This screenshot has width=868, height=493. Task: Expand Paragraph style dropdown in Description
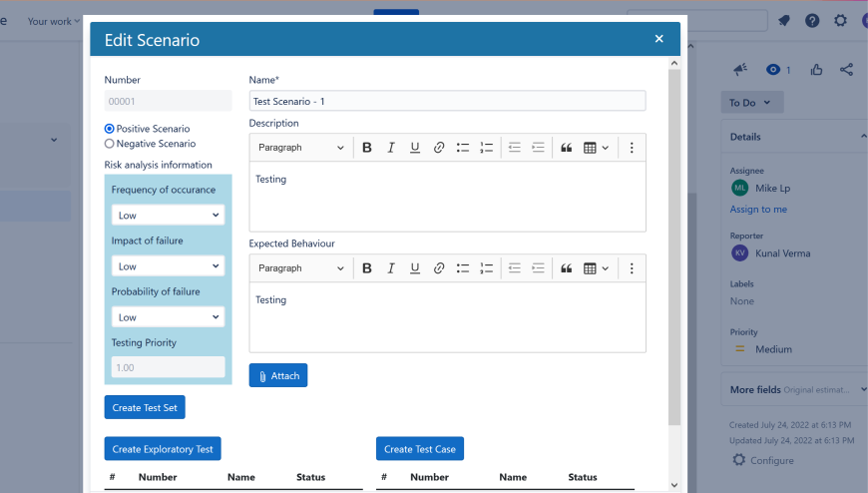pos(300,148)
